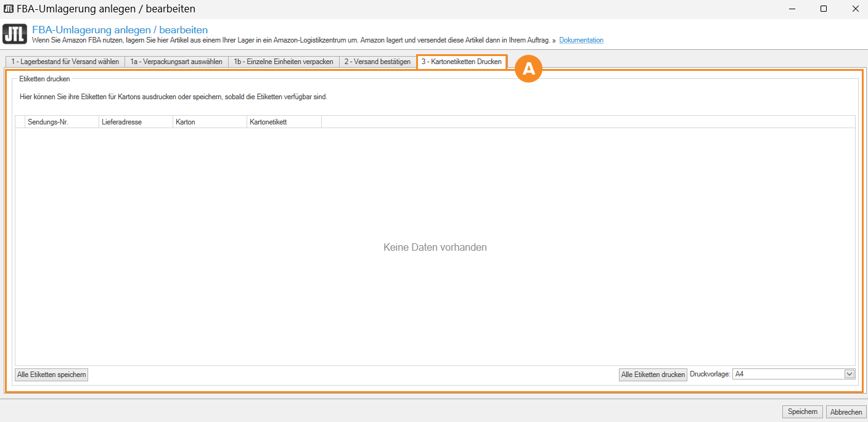
Task: Select the '2 - Versand bestätigen' tab
Action: click(377, 62)
